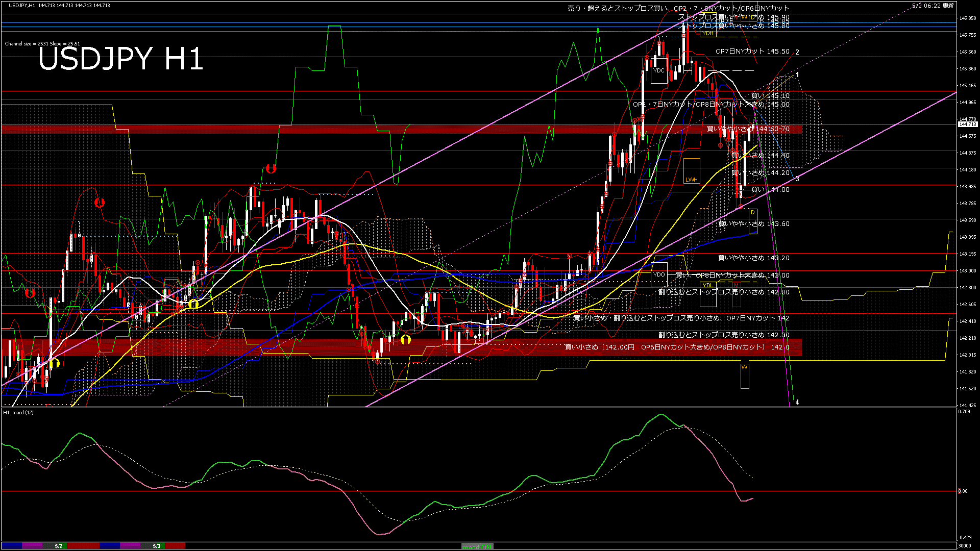Viewport: 980px width, 551px height.
Task: Click the YDH yellow label box
Action: click(x=707, y=34)
